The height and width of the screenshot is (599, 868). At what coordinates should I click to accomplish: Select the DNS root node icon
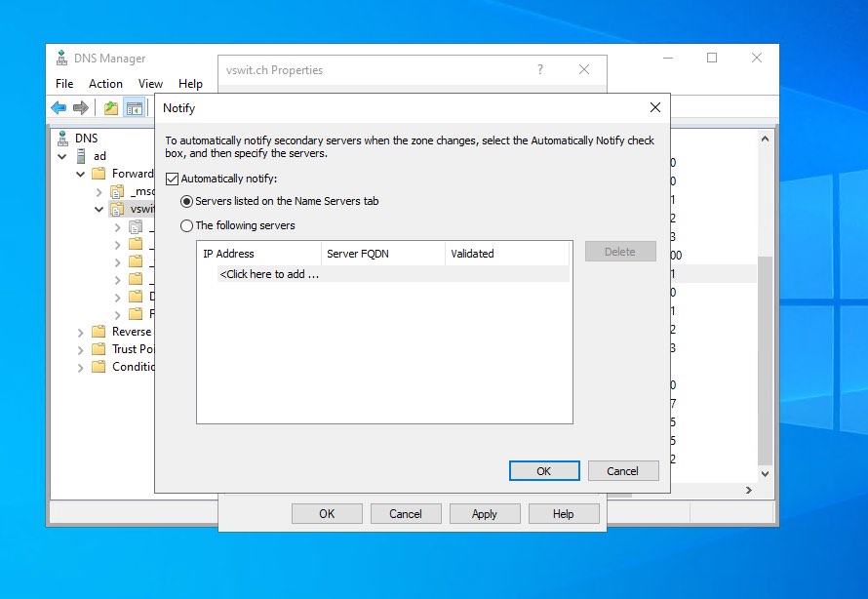(62, 139)
